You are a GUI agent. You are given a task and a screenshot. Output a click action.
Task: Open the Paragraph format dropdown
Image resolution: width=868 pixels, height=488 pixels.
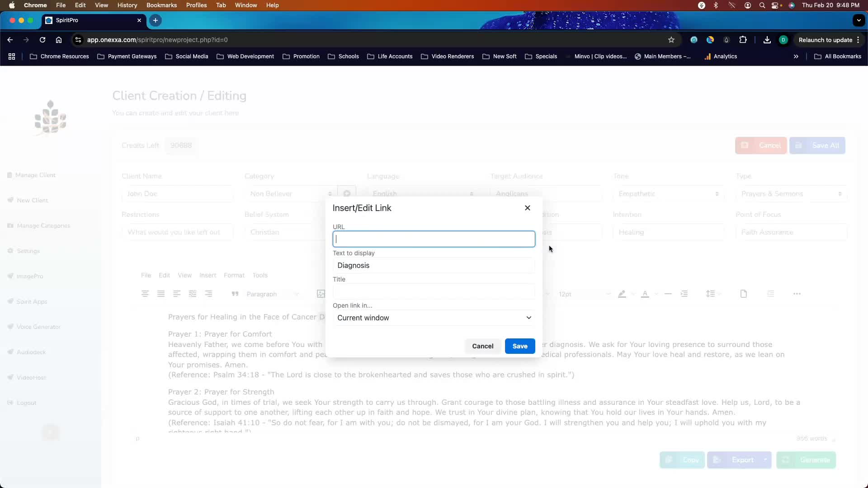pyautogui.click(x=272, y=294)
